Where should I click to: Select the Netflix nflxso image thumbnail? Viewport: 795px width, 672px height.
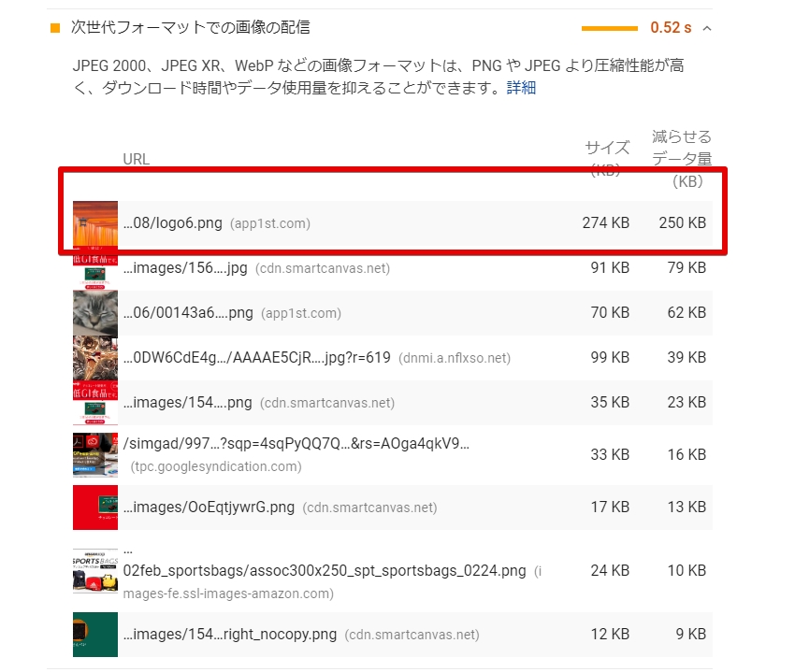95,358
